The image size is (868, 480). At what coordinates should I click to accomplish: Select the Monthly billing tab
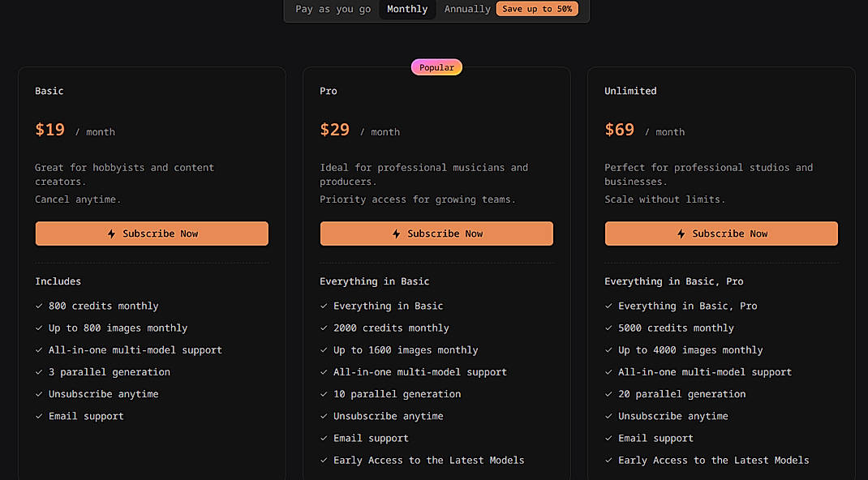(407, 9)
